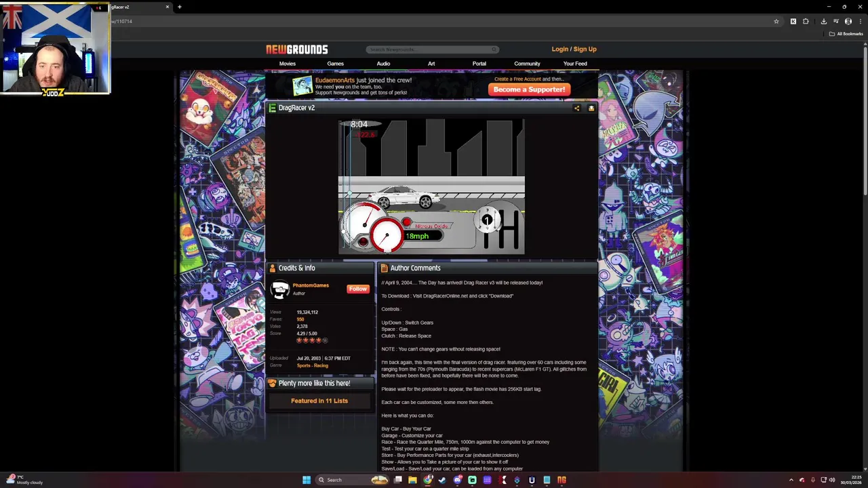The width and height of the screenshot is (868, 488).
Task: Click the share icon on DragRacer v2 header
Action: pyautogui.click(x=576, y=108)
